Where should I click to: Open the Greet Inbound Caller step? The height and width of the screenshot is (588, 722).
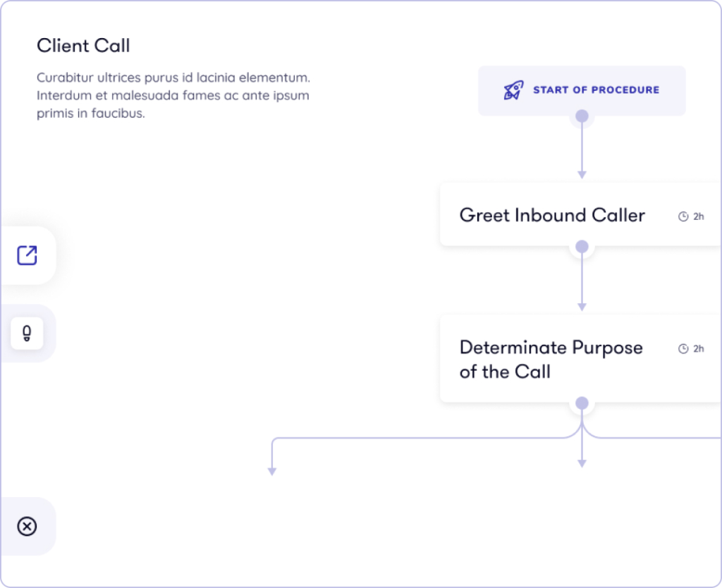pos(552,215)
